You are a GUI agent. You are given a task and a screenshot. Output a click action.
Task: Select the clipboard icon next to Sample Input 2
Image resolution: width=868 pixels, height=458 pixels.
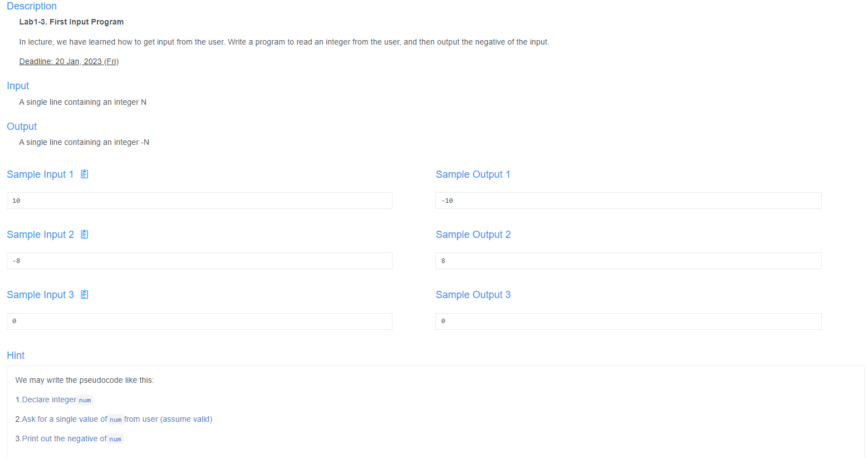pyautogui.click(x=84, y=234)
